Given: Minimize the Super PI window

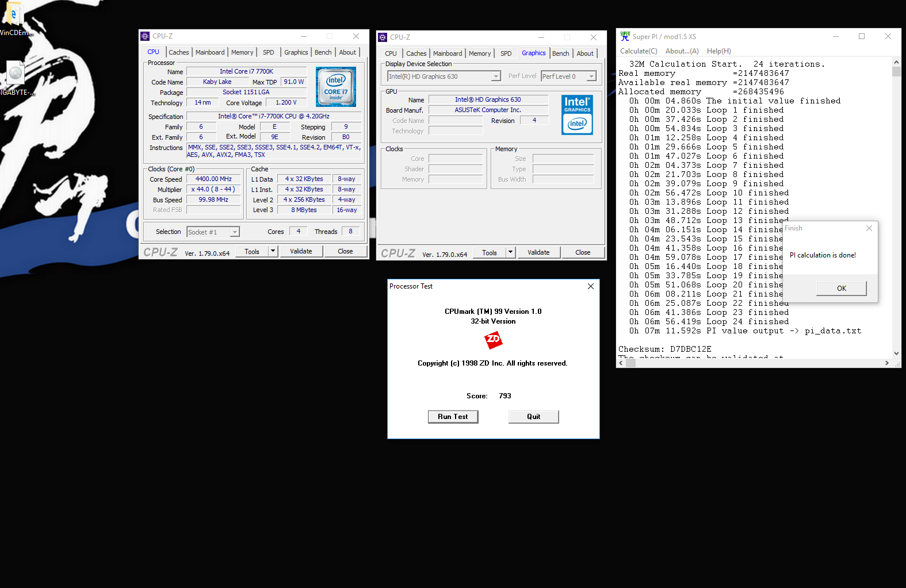Looking at the screenshot, I should tap(835, 36).
